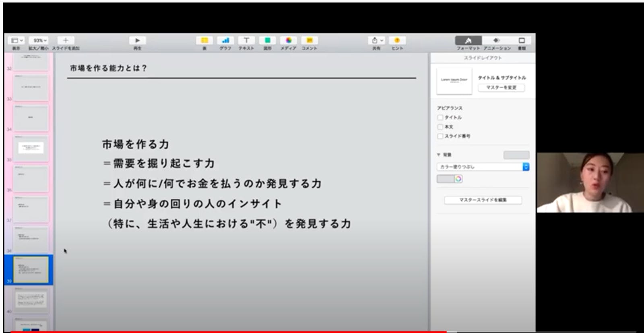The height and width of the screenshot is (333, 644).
Task: Open the メディア media picker icon
Action: tap(289, 40)
